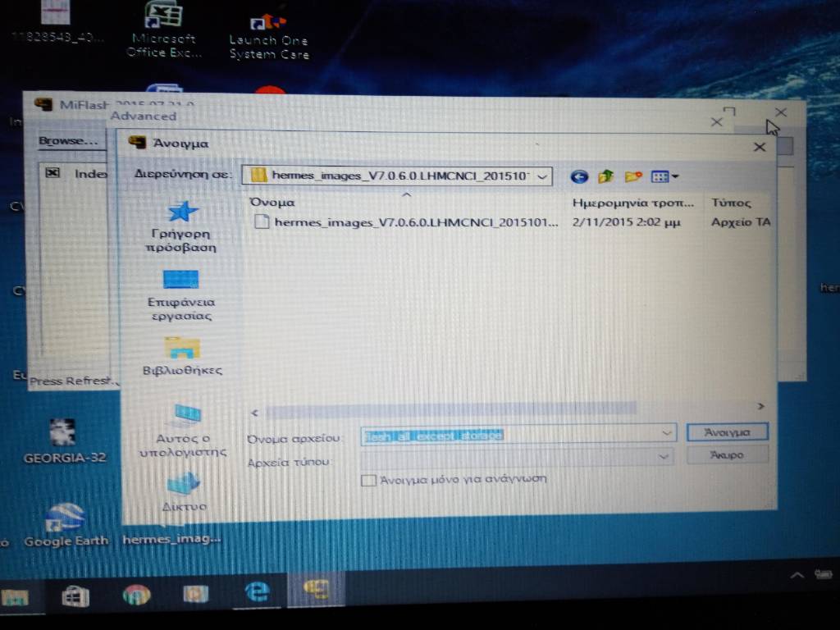The width and height of the screenshot is (840, 630).
Task: Expand the Διερεύνηση σε folder dropdown
Action: [542, 176]
